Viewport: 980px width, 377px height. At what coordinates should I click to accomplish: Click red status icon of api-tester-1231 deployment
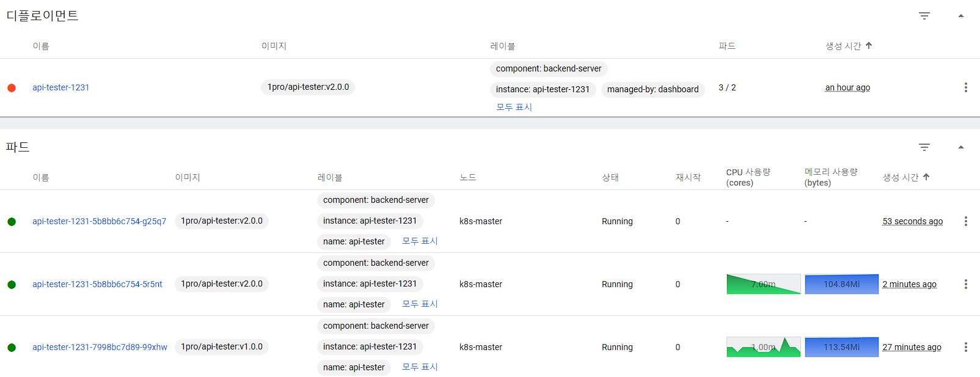pos(12,88)
